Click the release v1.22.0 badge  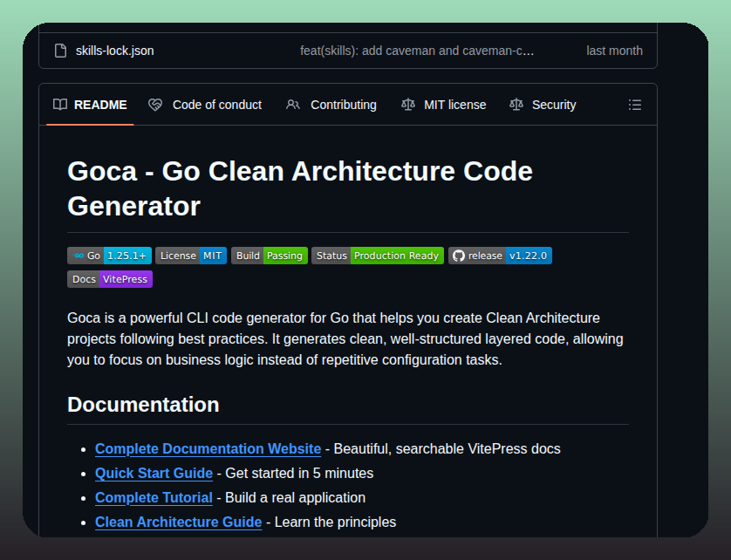pyautogui.click(x=500, y=256)
